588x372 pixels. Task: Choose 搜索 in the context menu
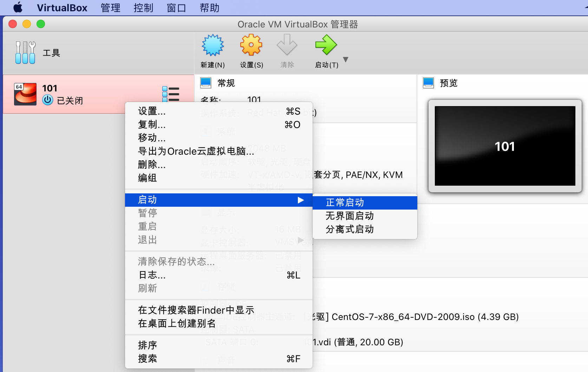(218, 359)
